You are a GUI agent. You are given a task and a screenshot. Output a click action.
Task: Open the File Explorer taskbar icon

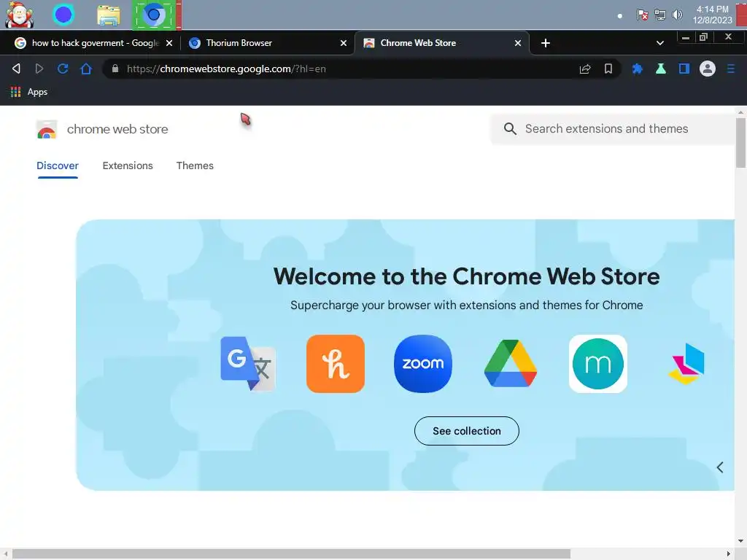click(x=109, y=15)
